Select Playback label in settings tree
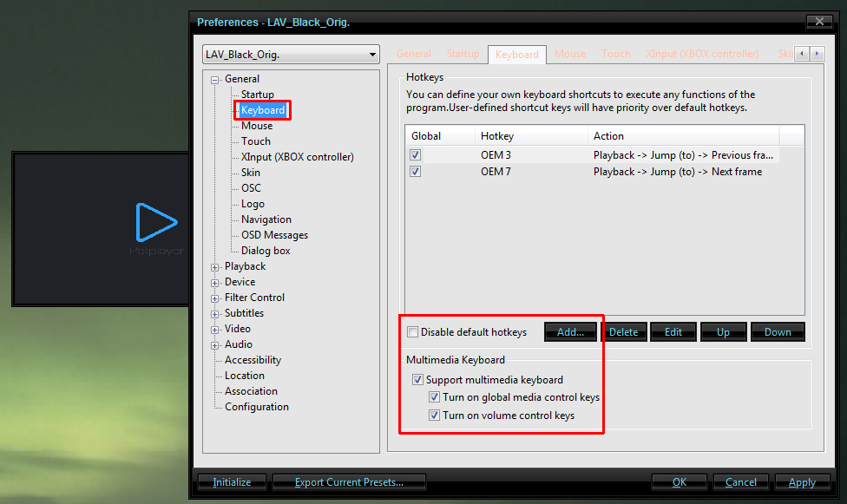This screenshot has height=504, width=847. (246, 267)
